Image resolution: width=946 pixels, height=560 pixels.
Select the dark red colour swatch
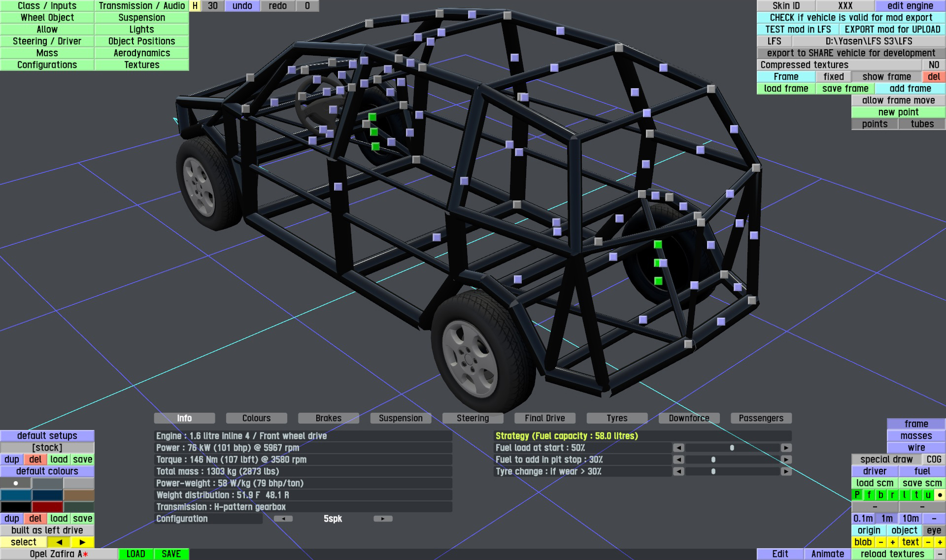47,507
